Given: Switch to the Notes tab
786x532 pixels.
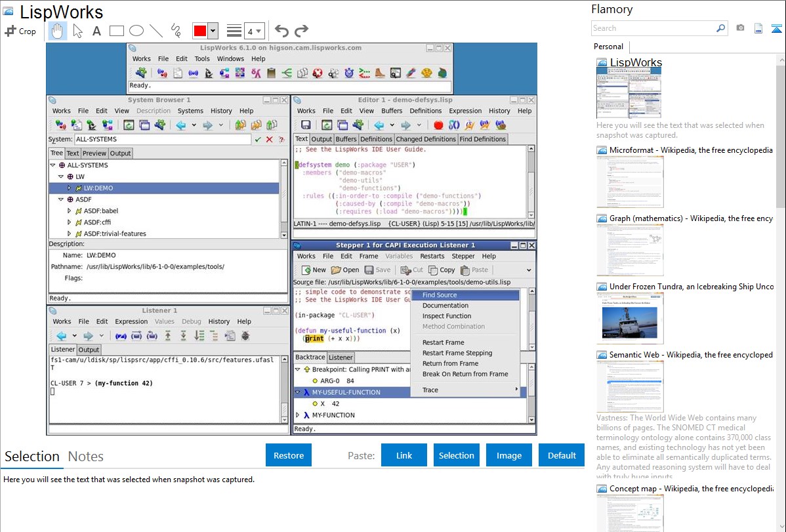Looking at the screenshot, I should (x=86, y=457).
